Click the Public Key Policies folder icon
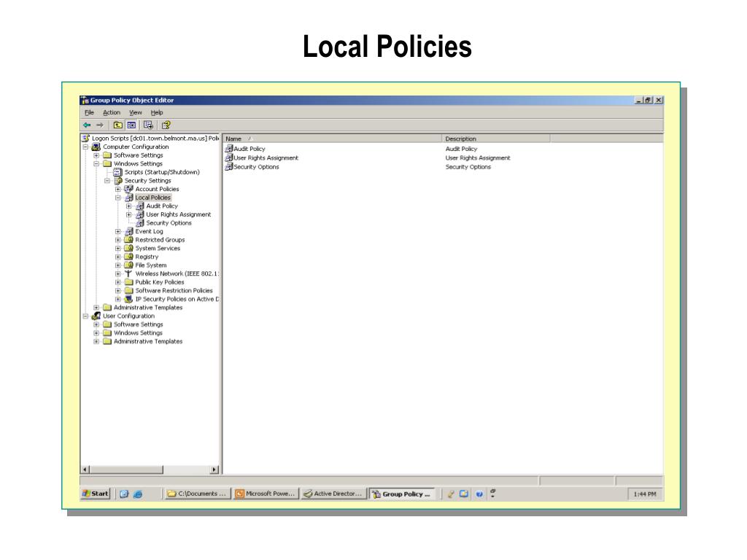Viewport: 747px width, 560px height. point(128,282)
